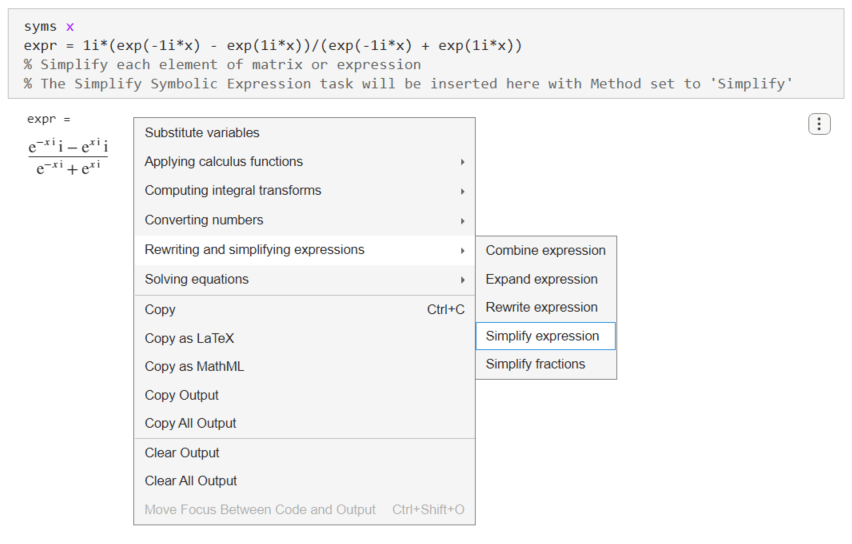Image resolution: width=852 pixels, height=544 pixels.
Task: Click the expr equation output
Action: point(68,157)
